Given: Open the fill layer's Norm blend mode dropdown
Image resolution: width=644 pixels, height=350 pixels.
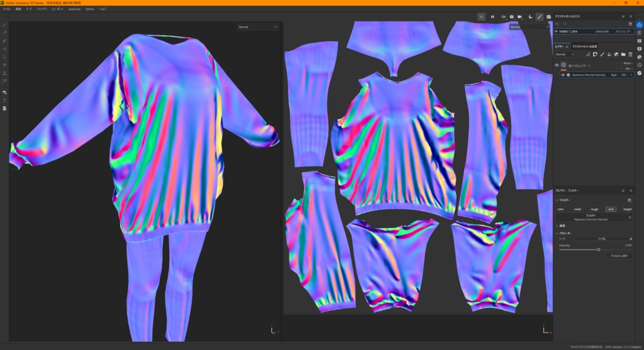Looking at the screenshot, I should point(628,63).
